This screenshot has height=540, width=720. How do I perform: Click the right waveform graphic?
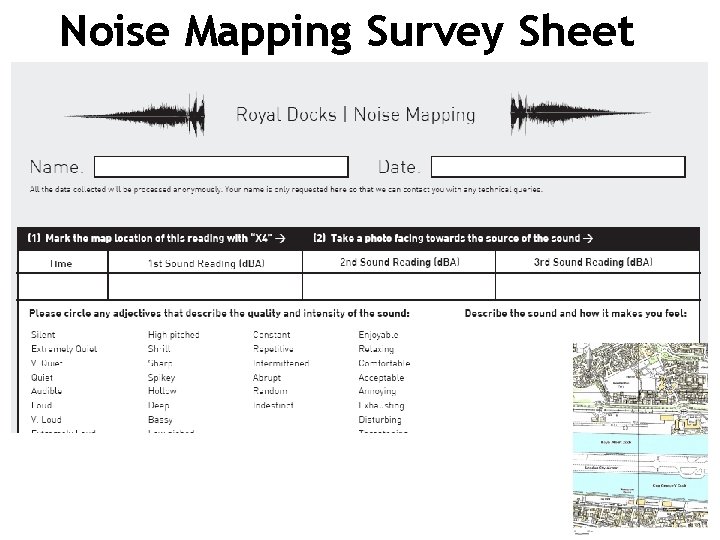pyautogui.click(x=580, y=114)
